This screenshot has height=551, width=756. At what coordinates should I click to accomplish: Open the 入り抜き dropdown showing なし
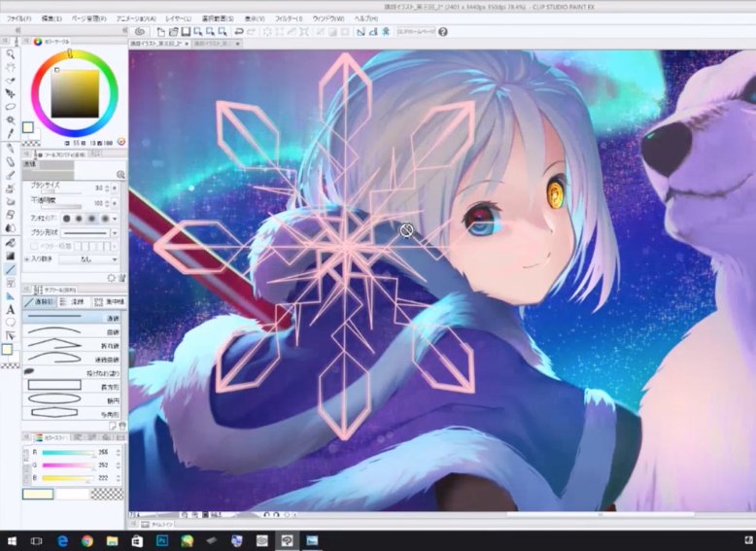point(88,259)
